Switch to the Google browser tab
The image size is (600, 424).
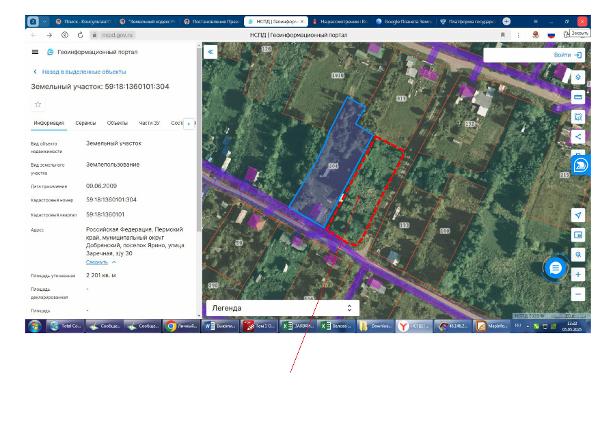click(x=404, y=21)
